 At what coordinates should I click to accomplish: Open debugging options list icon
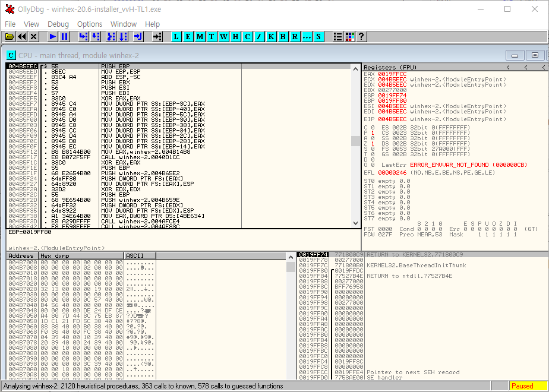(338, 36)
